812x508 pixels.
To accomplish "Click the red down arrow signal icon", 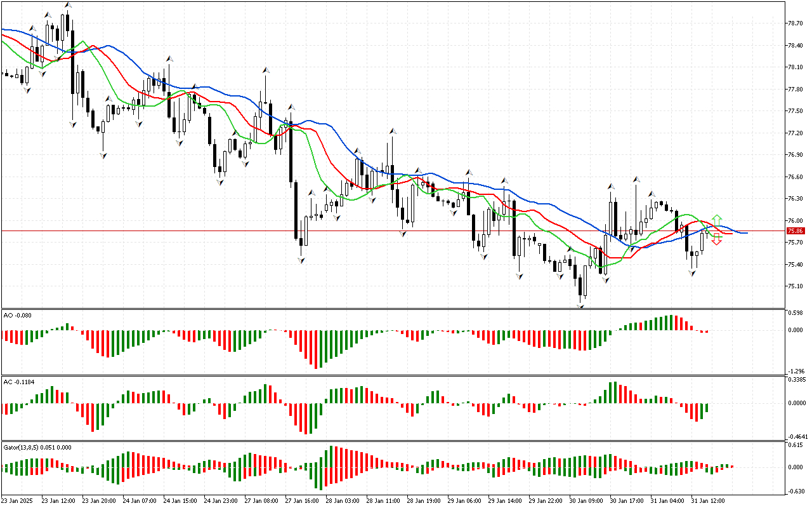I will tap(716, 239).
